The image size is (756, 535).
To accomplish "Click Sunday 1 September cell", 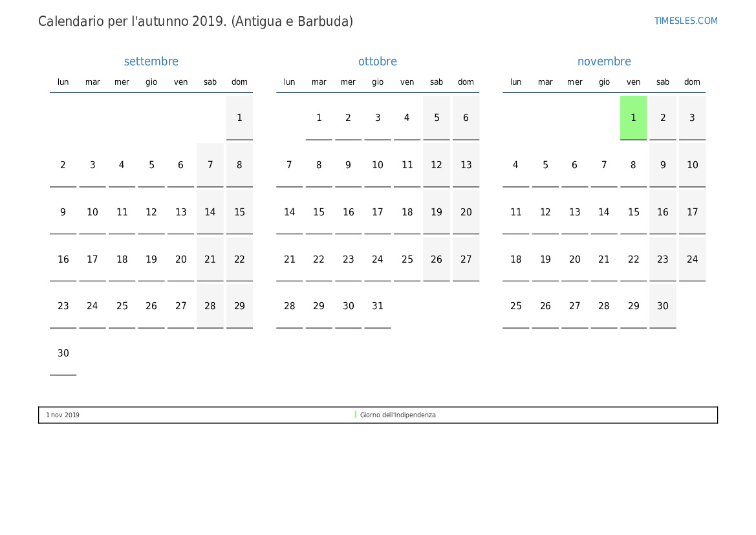I will pos(239,118).
